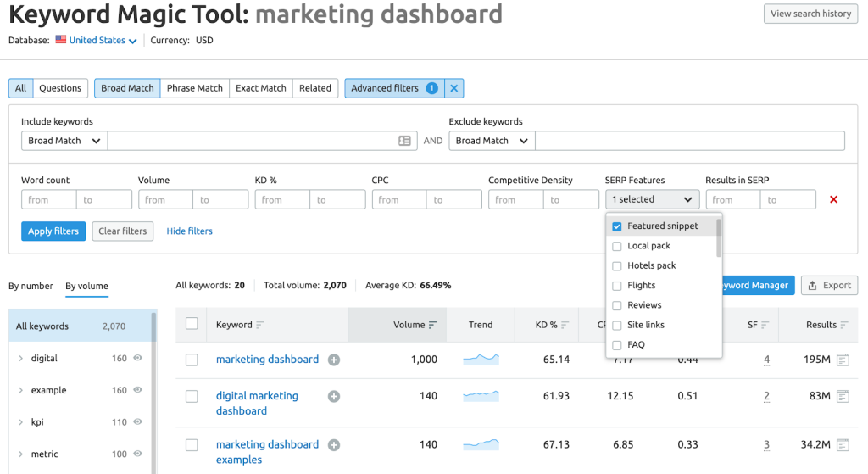Screen dimensions: 868x474
Task: Click the Apply filters button
Action: [53, 231]
